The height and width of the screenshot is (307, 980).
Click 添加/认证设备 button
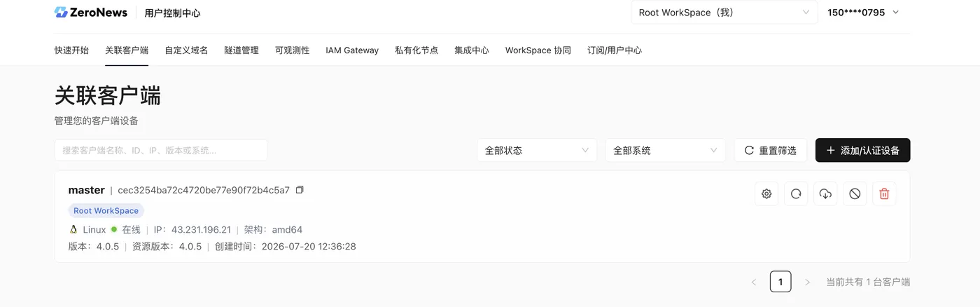click(x=862, y=150)
